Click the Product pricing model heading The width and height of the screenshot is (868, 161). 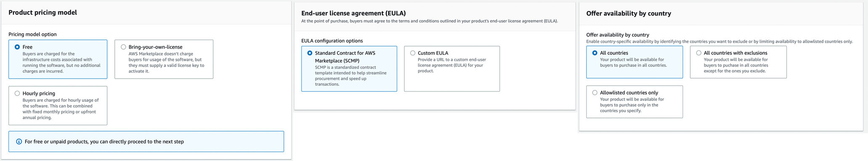[x=43, y=13]
